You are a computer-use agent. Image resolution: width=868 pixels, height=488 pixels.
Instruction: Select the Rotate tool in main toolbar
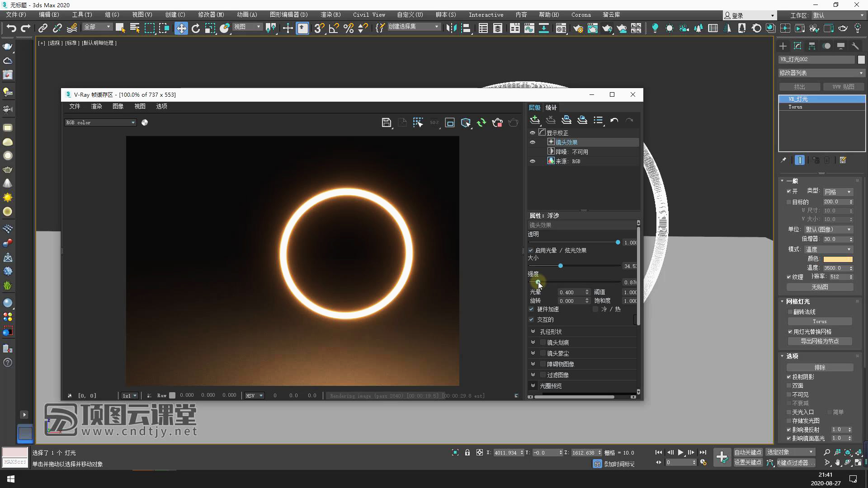coord(196,28)
